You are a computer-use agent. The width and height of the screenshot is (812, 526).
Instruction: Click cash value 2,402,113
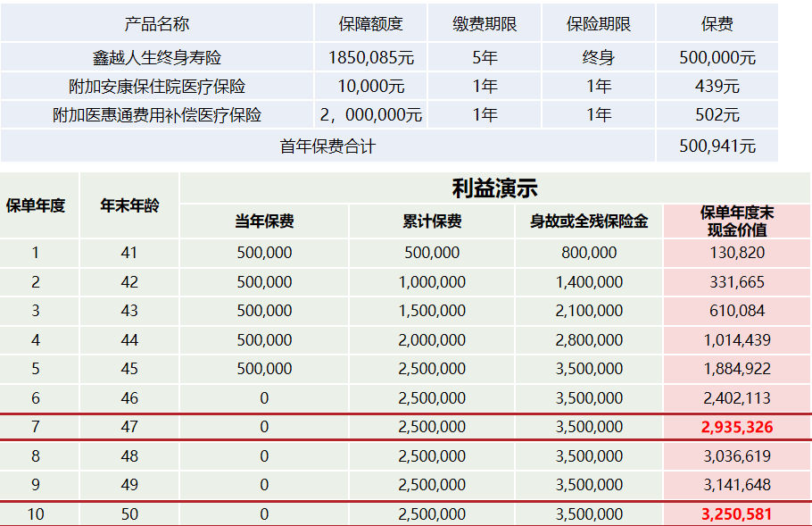pos(737,398)
